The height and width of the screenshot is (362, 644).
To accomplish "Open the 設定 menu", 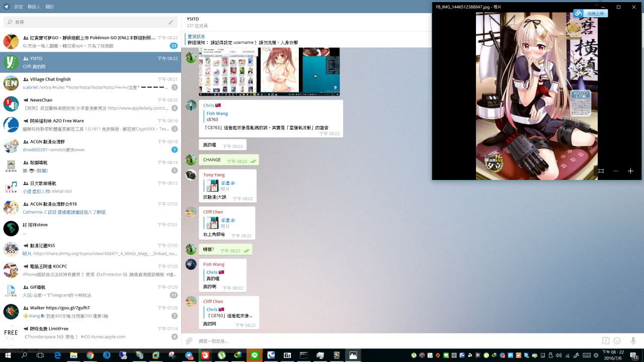I will click(19, 7).
